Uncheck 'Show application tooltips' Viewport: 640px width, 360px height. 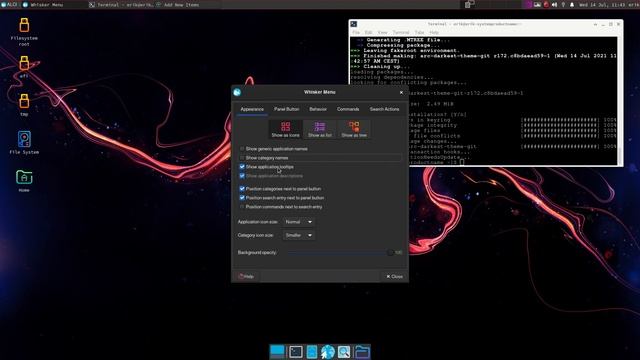(x=242, y=167)
